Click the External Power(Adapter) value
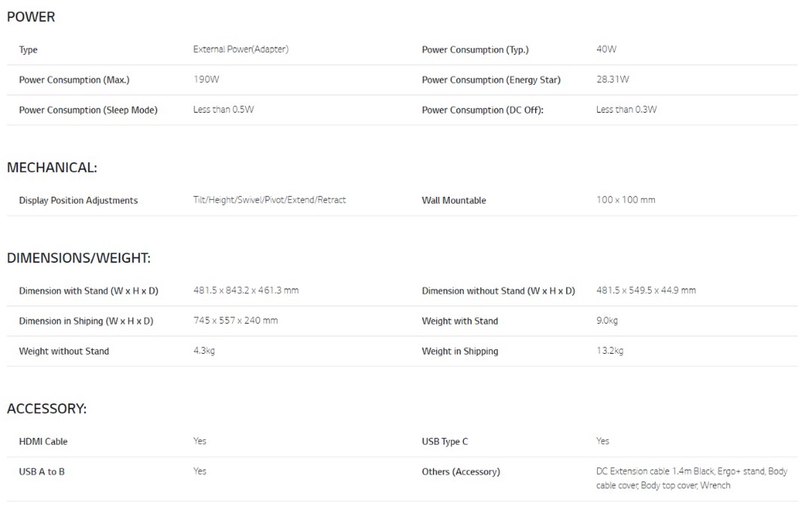Screen dimensions: 812x510 240,49
